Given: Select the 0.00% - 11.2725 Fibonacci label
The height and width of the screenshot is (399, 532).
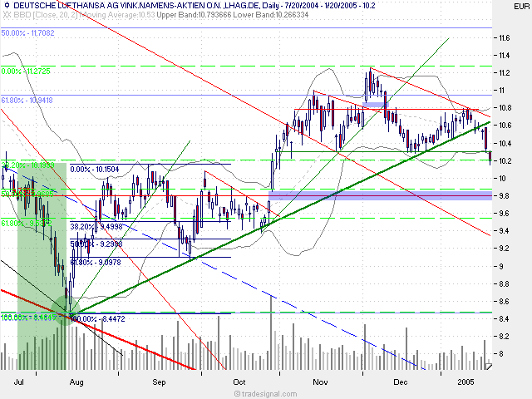Looking at the screenshot, I should 26,71.
